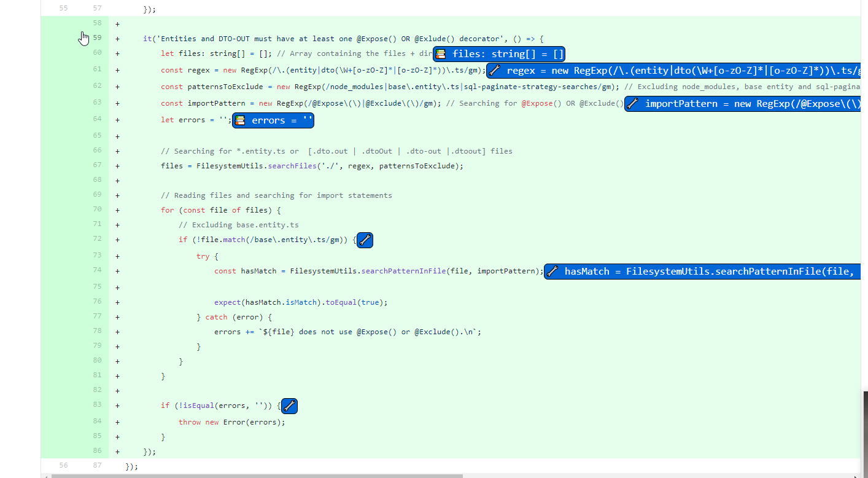Image resolution: width=868 pixels, height=478 pixels.
Task: Click the books icon on the files annotation badge
Action: [441, 53]
